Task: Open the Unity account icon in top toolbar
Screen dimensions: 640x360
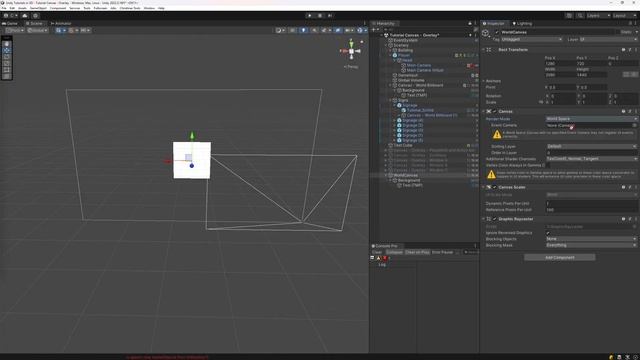Action: point(6,16)
